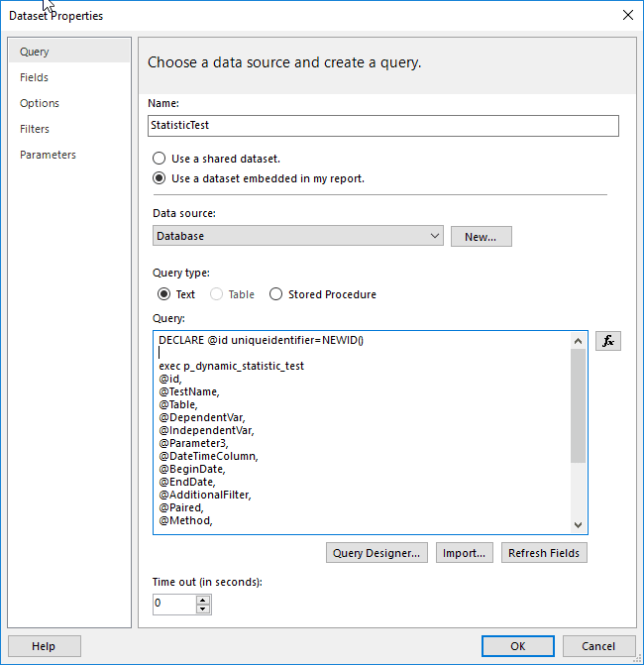Select 'Use a shared dataset' option
644x665 pixels.
pyautogui.click(x=159, y=159)
